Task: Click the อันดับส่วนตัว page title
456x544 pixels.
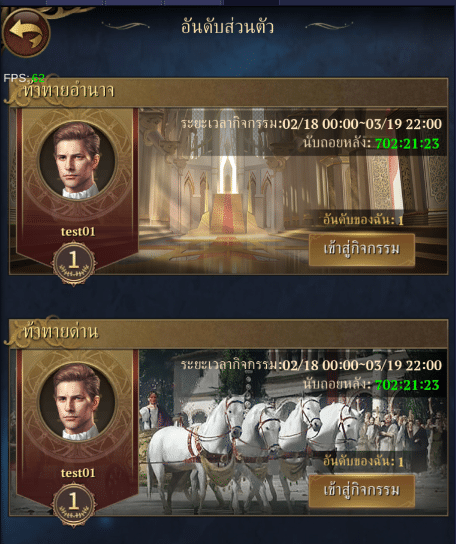Action: click(227, 27)
